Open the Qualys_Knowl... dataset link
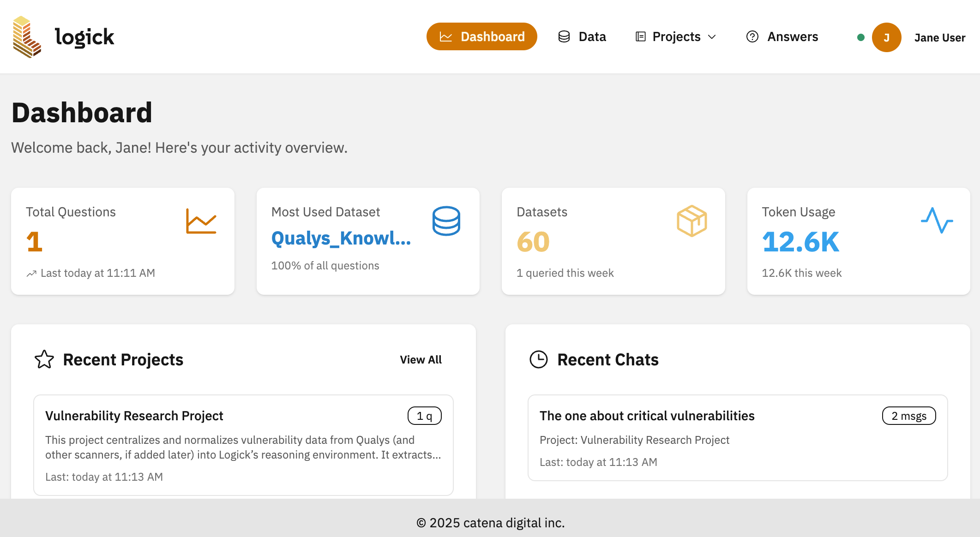 pos(341,238)
